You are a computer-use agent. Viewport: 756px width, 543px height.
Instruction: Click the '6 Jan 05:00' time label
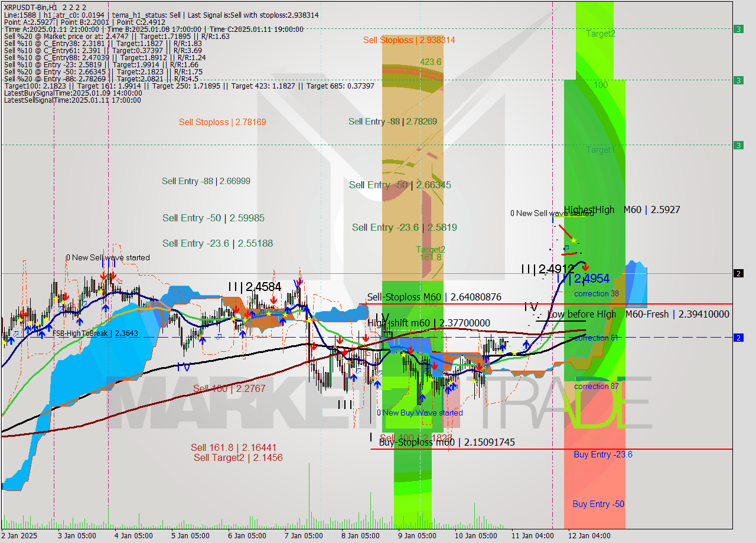coord(247,536)
